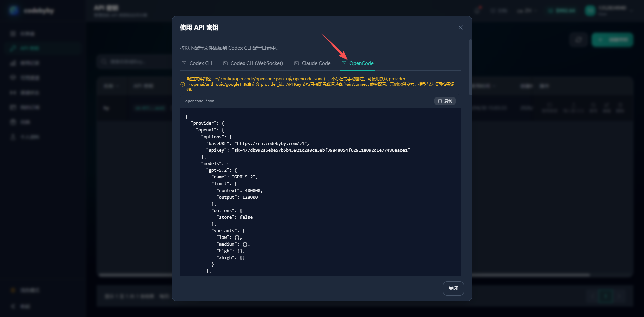Click the "openai": { line
Image resolution: width=644 pixels, height=317 pixels.
[x=210, y=130]
